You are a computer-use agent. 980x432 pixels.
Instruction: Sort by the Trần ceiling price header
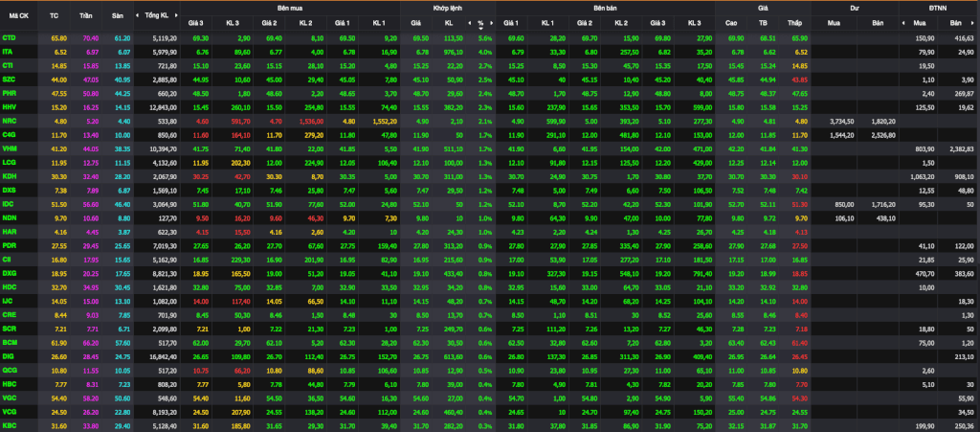tap(85, 14)
